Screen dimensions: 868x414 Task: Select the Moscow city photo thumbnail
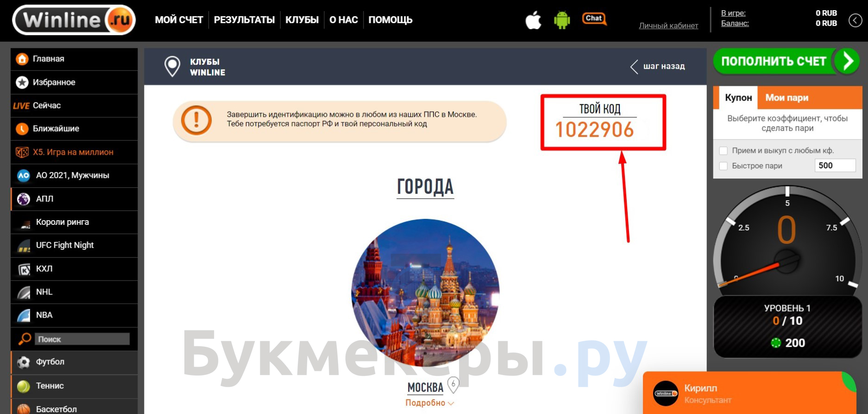(x=425, y=293)
